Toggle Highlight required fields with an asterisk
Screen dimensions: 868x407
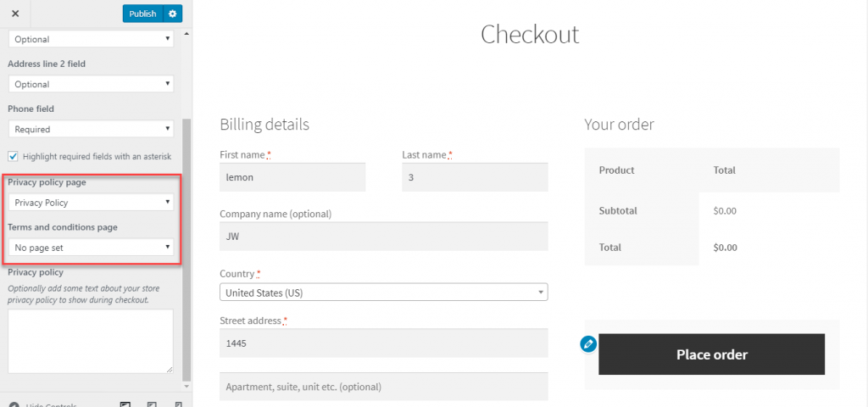coord(14,157)
